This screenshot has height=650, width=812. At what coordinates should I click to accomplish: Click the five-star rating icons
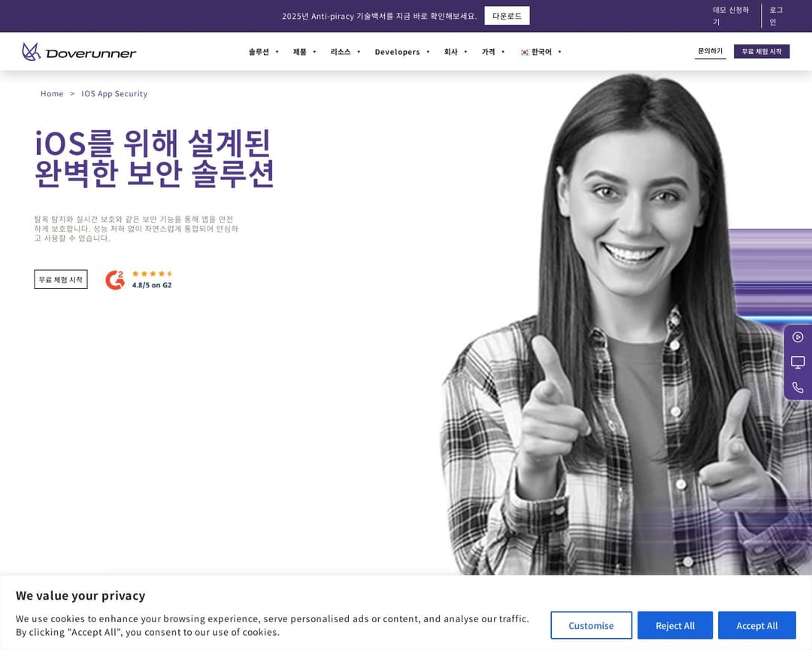[x=152, y=274]
